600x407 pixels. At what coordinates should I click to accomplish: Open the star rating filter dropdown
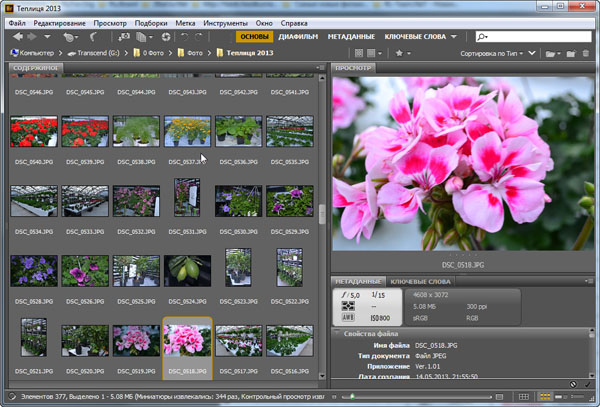(403, 53)
